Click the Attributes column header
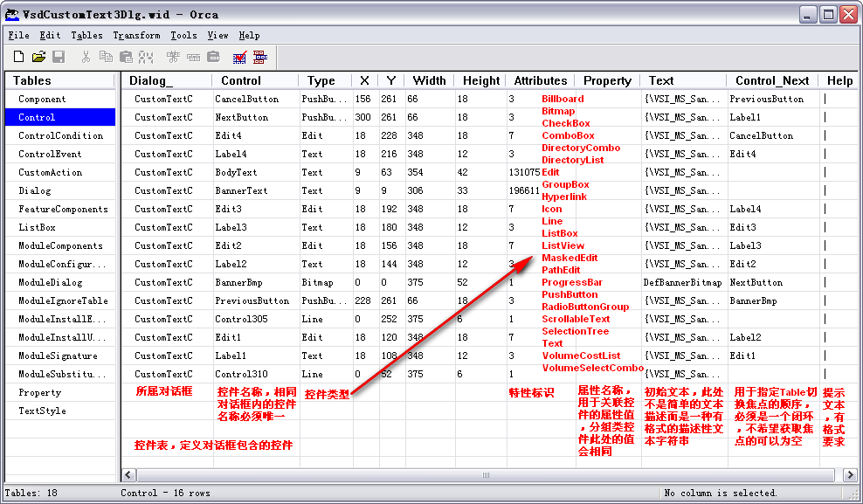This screenshot has width=863, height=504. pyautogui.click(x=540, y=80)
